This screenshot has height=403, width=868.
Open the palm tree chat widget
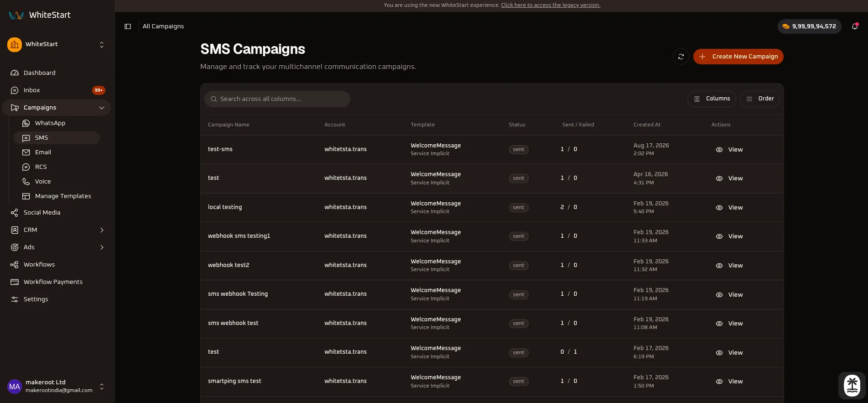(x=852, y=385)
